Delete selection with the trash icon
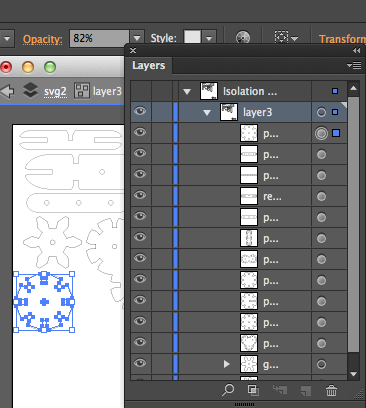The height and width of the screenshot is (408, 366). tap(331, 390)
